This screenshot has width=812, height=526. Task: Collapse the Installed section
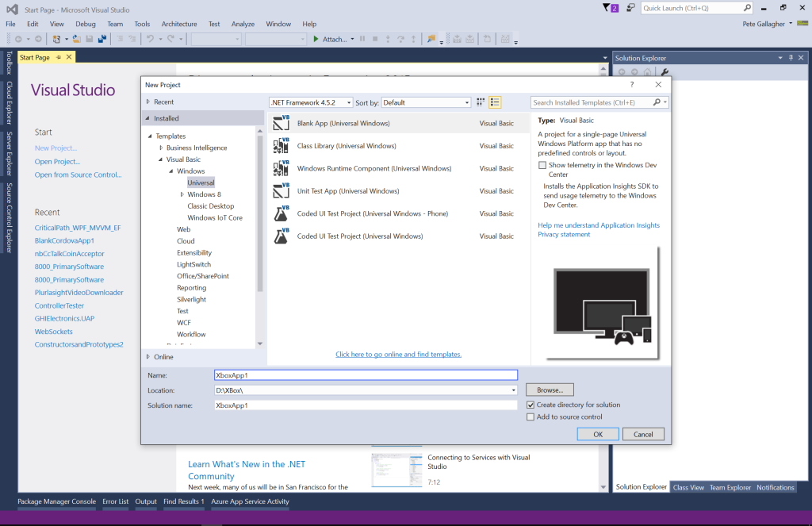click(x=147, y=118)
